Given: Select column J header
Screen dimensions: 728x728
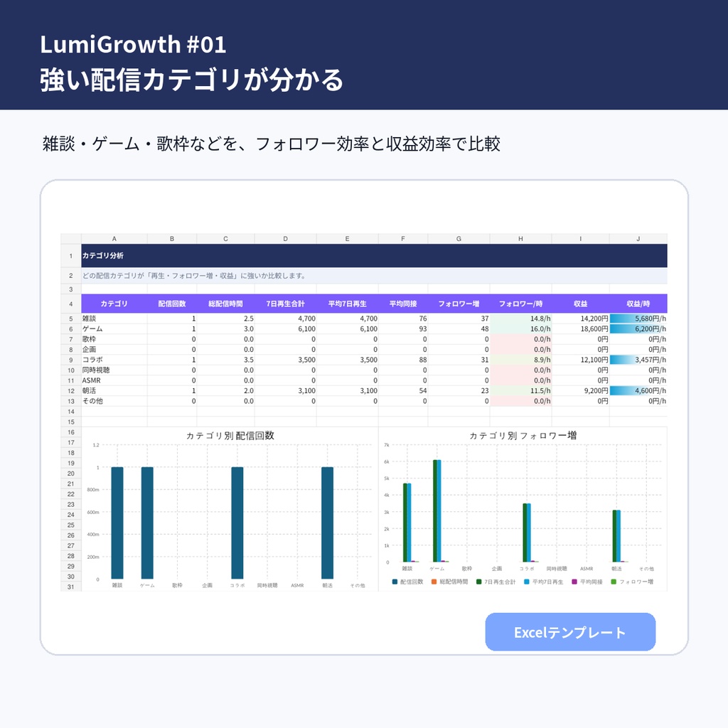Looking at the screenshot, I should tap(638, 239).
